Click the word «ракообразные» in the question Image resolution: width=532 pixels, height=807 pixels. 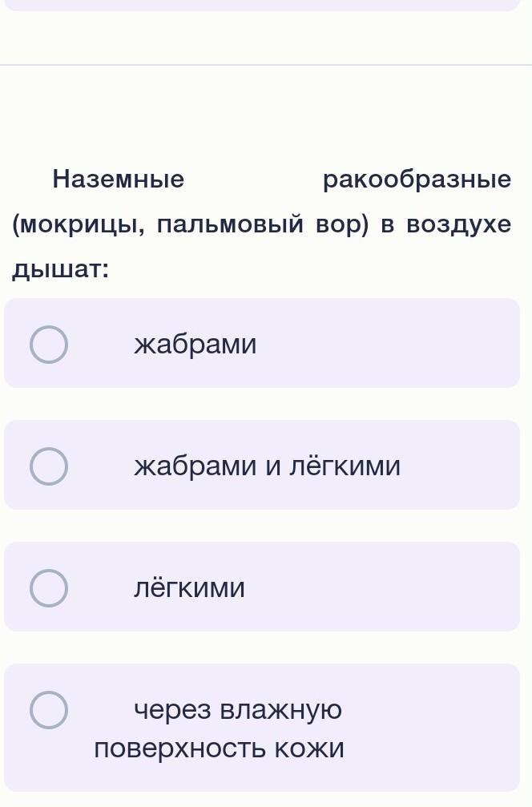pyautogui.click(x=417, y=180)
